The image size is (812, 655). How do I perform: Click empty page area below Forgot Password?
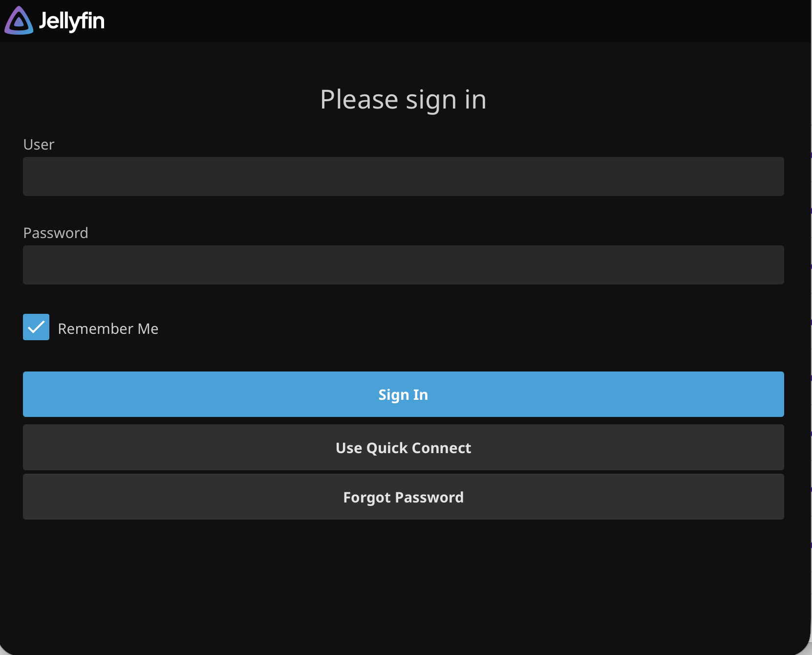click(x=403, y=587)
